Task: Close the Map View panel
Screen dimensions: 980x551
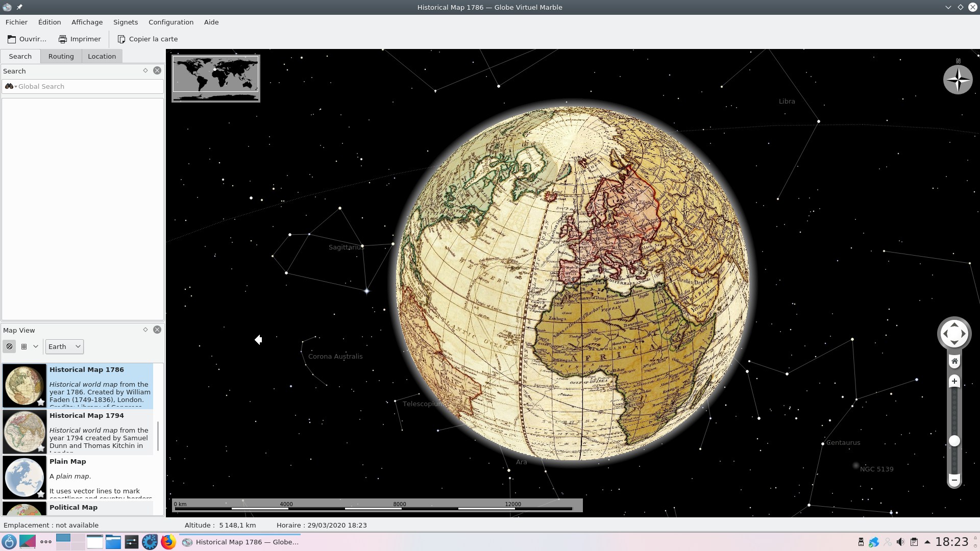Action: pyautogui.click(x=157, y=330)
